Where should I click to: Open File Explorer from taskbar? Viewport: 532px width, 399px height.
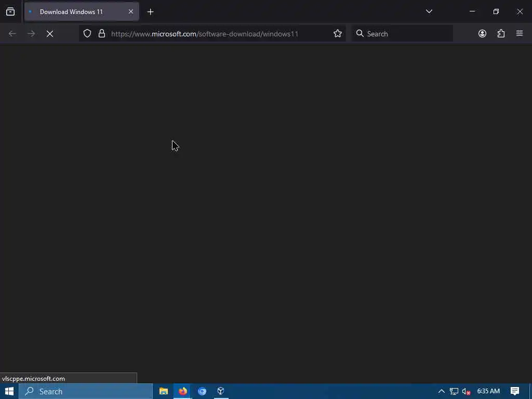coord(164,391)
